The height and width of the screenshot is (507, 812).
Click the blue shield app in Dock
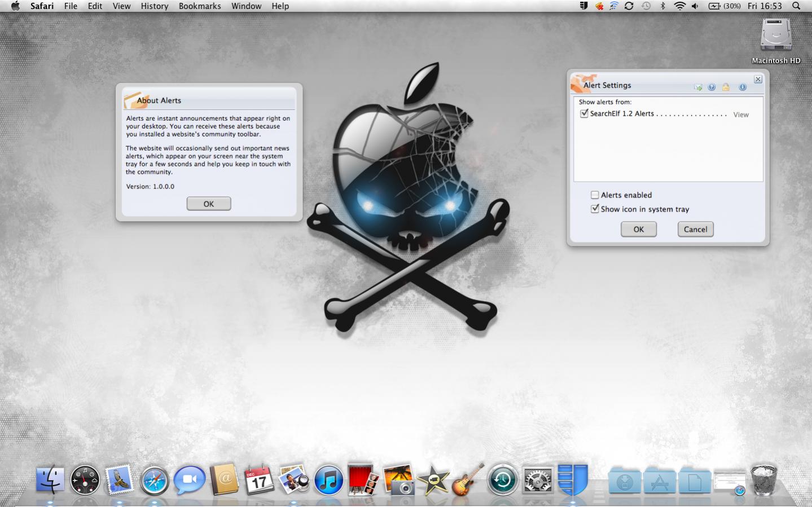573,480
